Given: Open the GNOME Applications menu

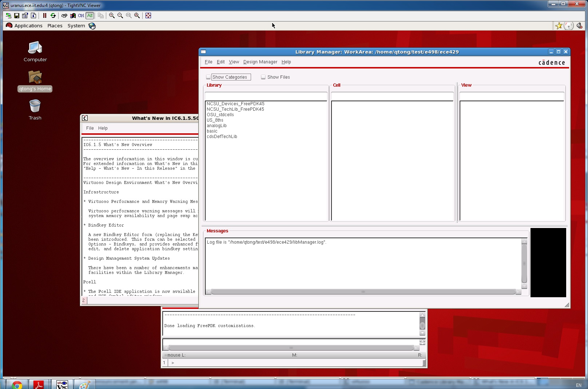Looking at the screenshot, I should [28, 26].
